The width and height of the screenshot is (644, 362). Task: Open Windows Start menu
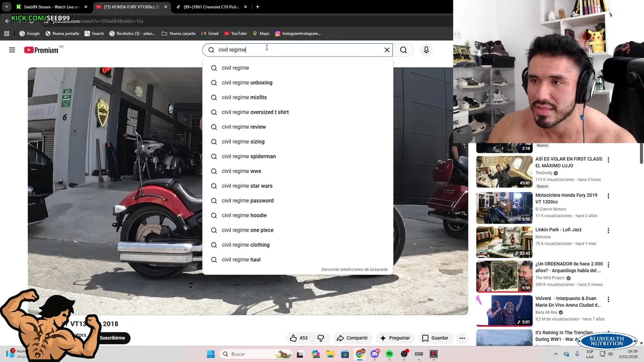tap(211, 354)
